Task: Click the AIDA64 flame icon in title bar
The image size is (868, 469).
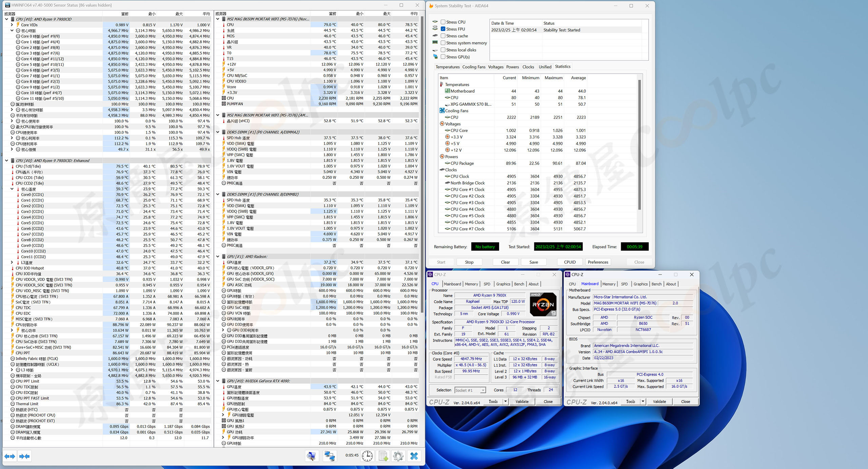Action: pos(431,6)
